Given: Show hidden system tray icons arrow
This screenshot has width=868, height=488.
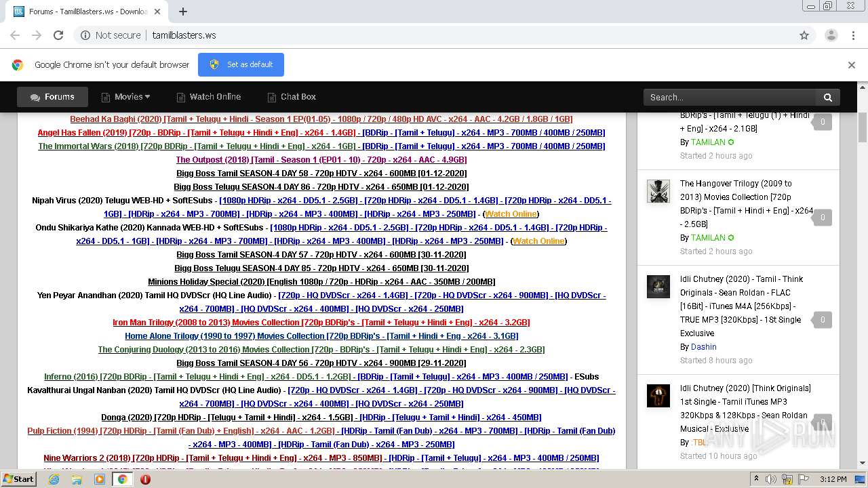Looking at the screenshot, I should tap(756, 479).
